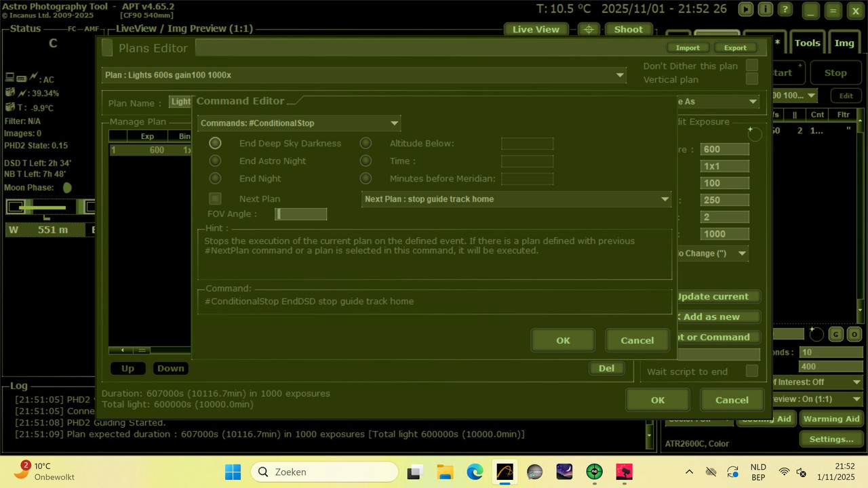Viewport: 868px width, 488px height.
Task: Enable the Don't Dither this plan checkbox
Action: coord(751,66)
